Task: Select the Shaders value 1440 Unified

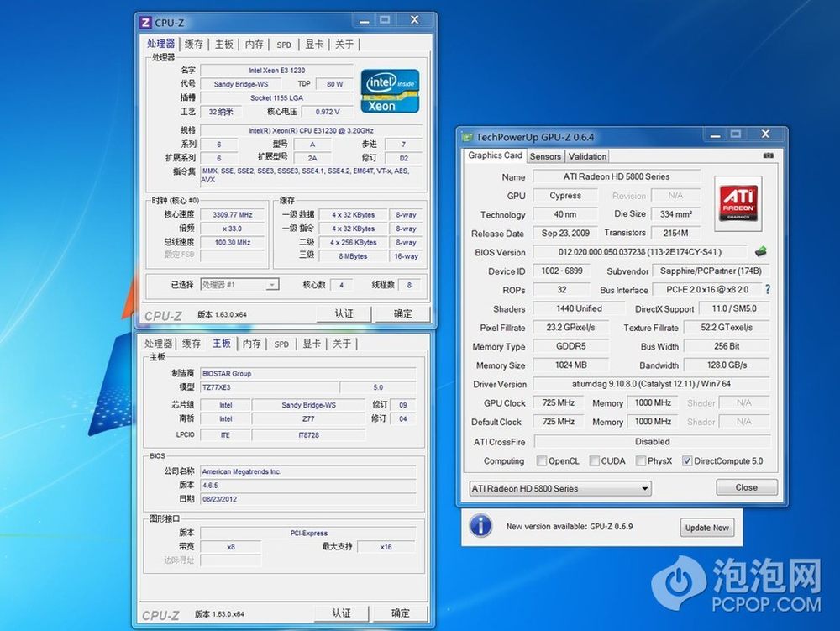Action: (579, 308)
